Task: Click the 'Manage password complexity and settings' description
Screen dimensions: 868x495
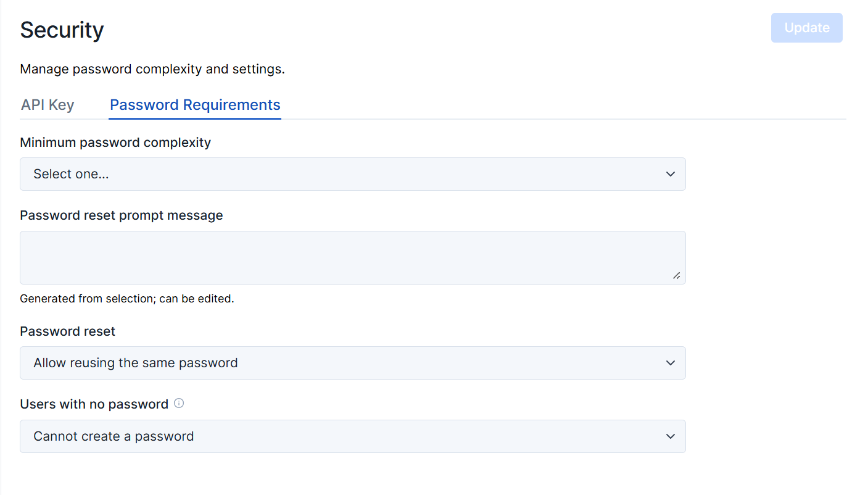Action: click(x=152, y=69)
